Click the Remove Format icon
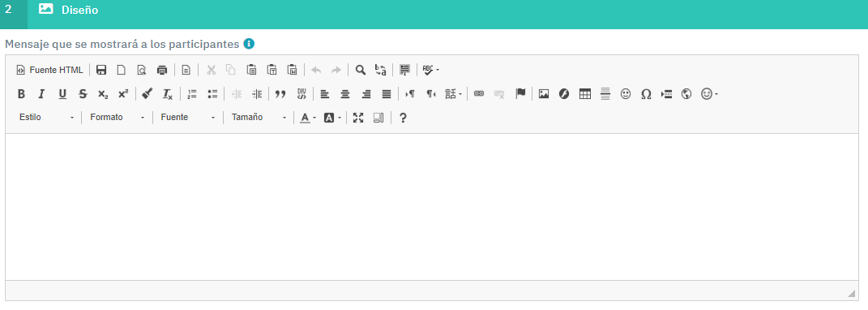The width and height of the screenshot is (868, 310). [x=167, y=93]
